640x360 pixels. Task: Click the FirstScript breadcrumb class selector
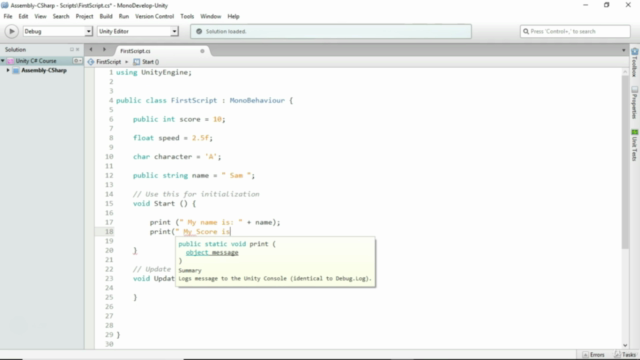(104, 62)
